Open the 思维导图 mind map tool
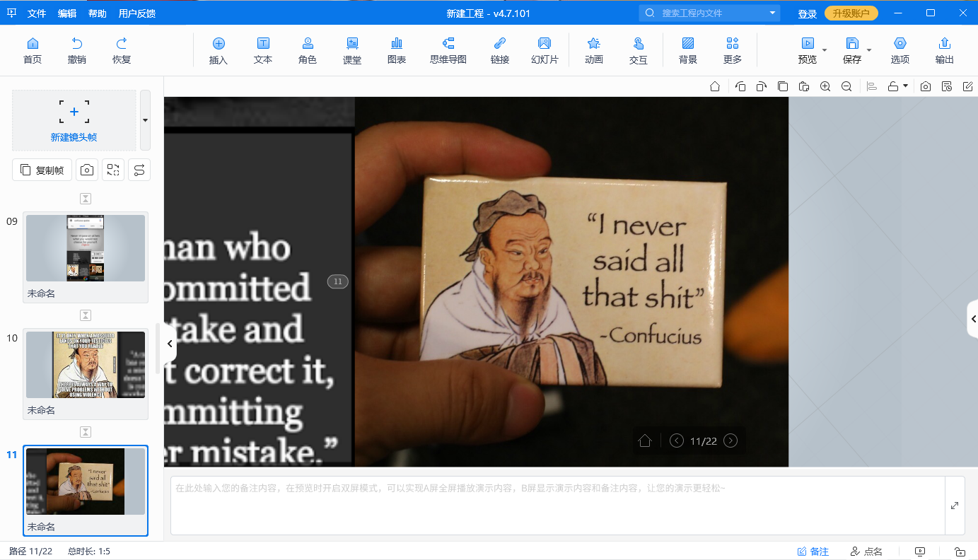The image size is (978, 560). pos(448,50)
